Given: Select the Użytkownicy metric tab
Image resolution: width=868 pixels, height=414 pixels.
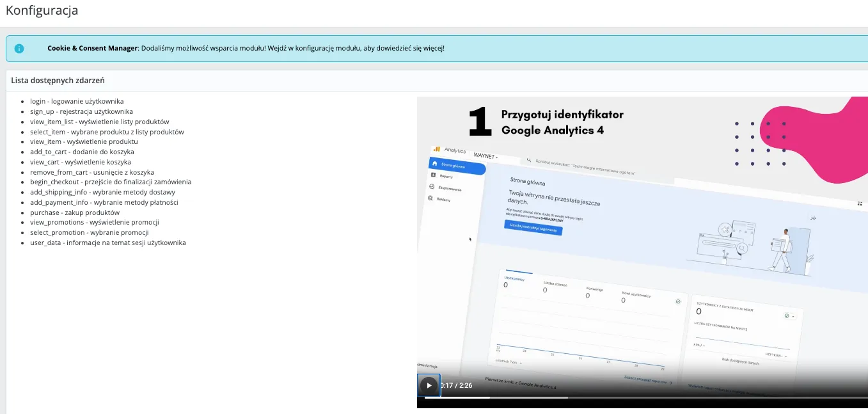Looking at the screenshot, I should pos(514,279).
